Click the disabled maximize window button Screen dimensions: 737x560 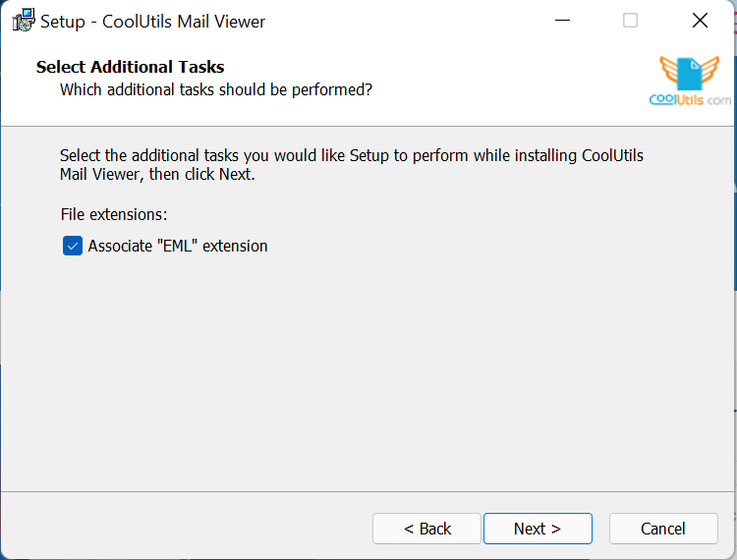point(631,21)
